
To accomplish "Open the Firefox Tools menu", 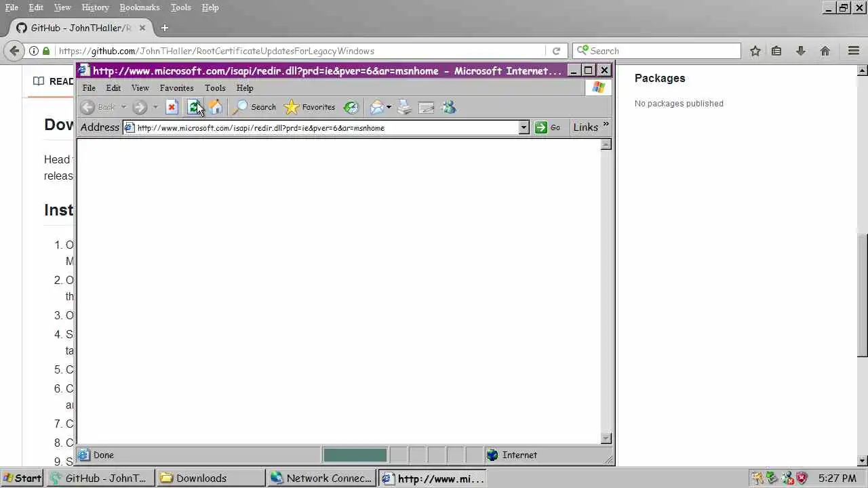I will tap(180, 7).
